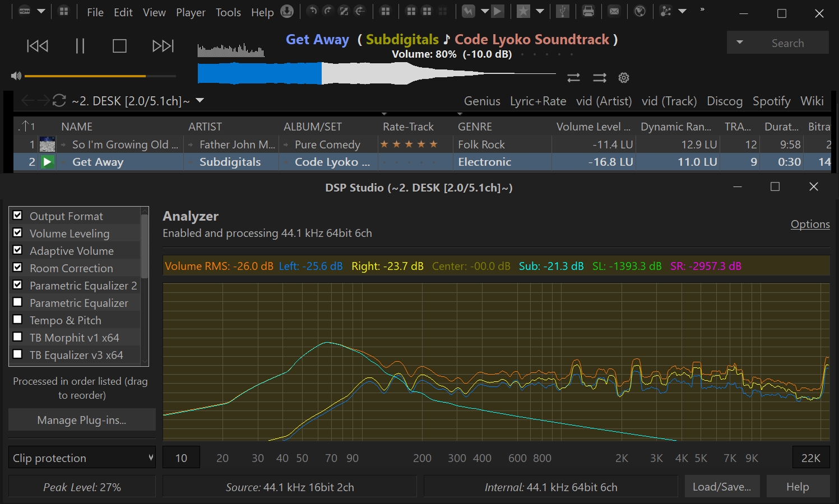839x504 pixels.
Task: Uncheck the Room Correction checkbox
Action: [x=17, y=268]
